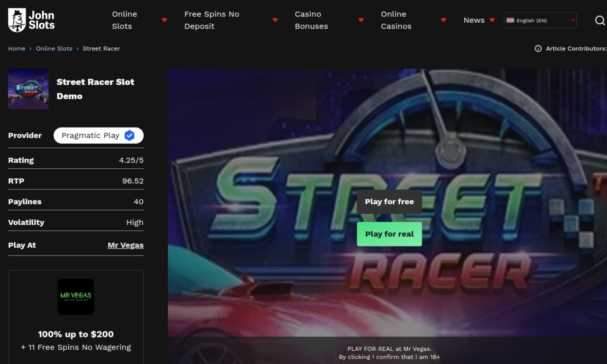
Task: Open the English (EN) language selector
Action: (540, 20)
